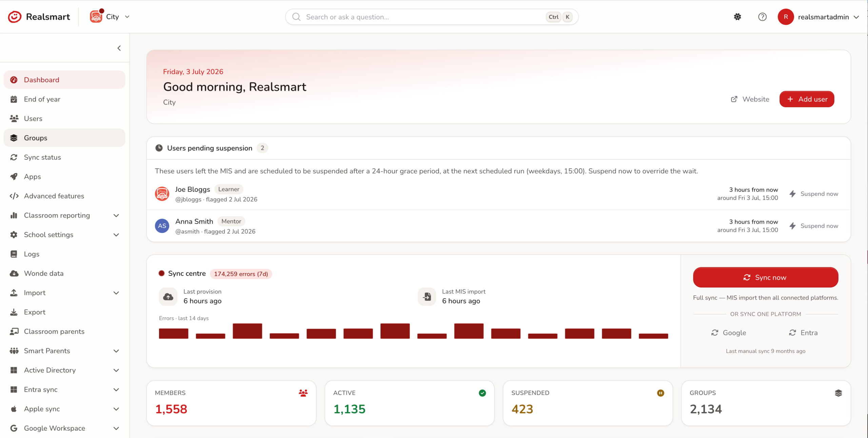Click the Users people icon
The height and width of the screenshot is (438, 868).
tap(14, 118)
